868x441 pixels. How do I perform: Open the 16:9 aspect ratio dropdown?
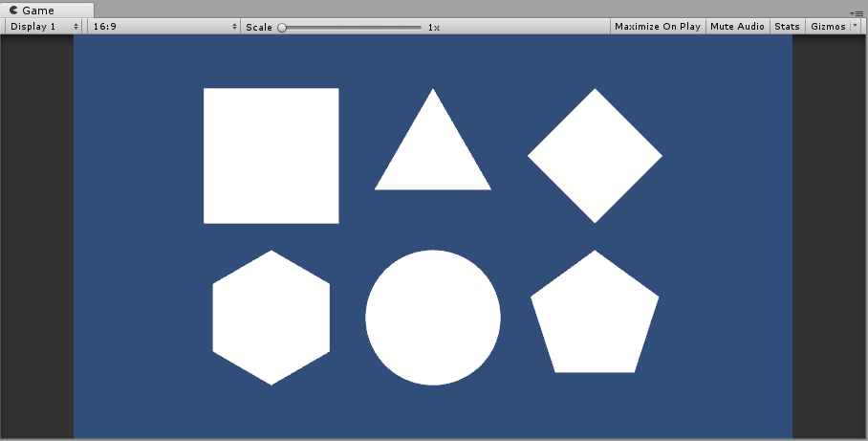[163, 26]
